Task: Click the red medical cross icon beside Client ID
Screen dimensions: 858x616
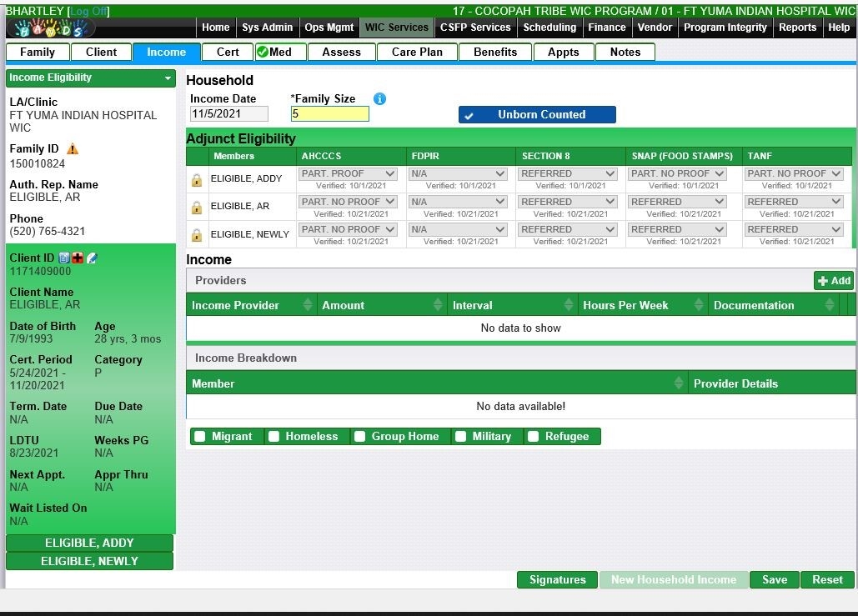Action: [x=78, y=258]
